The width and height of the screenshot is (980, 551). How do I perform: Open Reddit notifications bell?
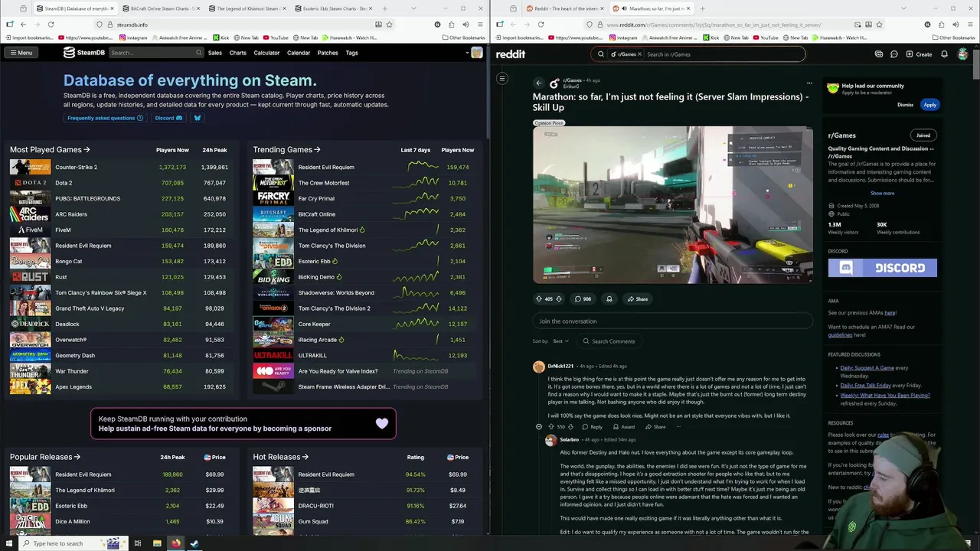[944, 54]
